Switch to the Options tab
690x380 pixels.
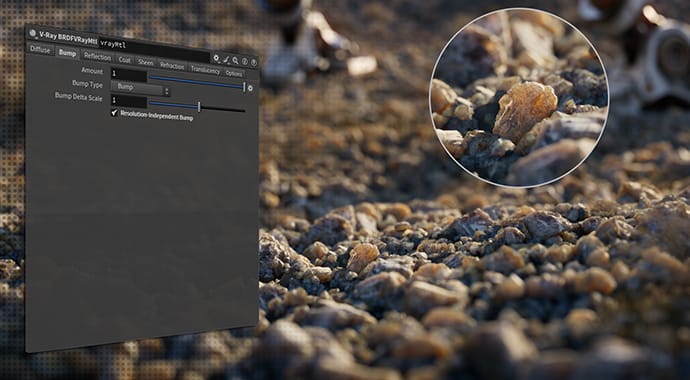click(x=234, y=73)
